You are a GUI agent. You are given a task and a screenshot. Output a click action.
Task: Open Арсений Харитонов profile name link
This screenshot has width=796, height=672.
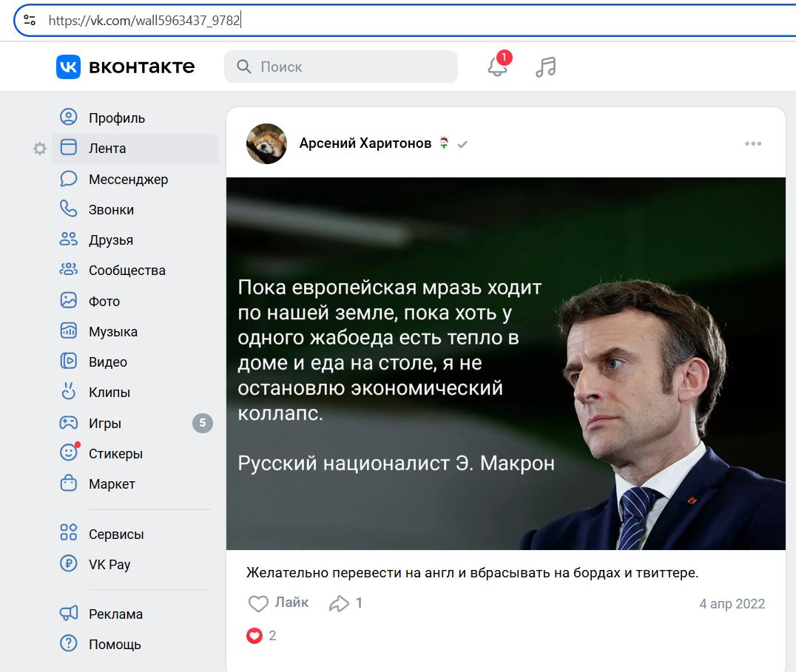(365, 143)
